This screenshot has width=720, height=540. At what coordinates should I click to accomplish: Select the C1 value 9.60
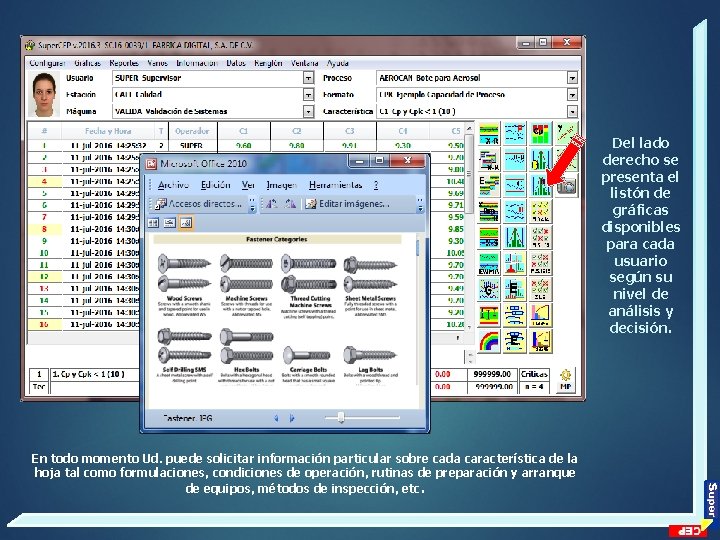point(243,146)
